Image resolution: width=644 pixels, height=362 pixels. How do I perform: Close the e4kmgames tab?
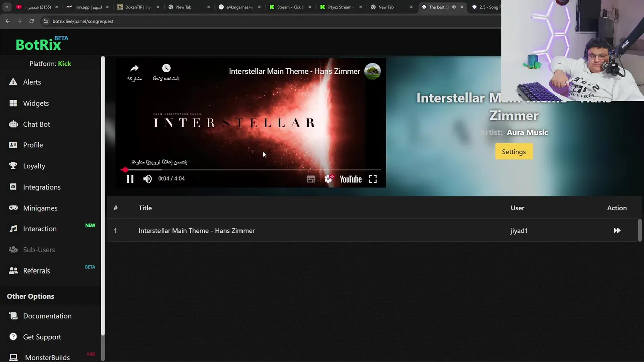tap(259, 7)
